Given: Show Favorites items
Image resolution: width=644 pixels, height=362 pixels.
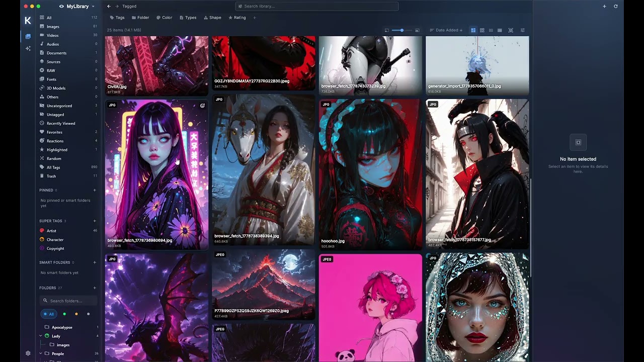Looking at the screenshot, I should tap(68, 132).
